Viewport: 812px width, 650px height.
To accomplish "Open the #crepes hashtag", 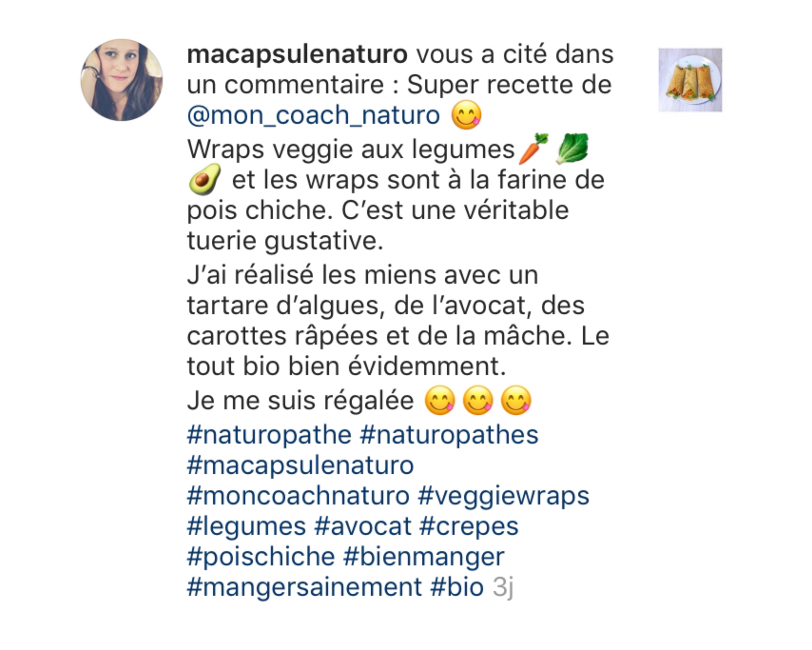I will pos(469,527).
